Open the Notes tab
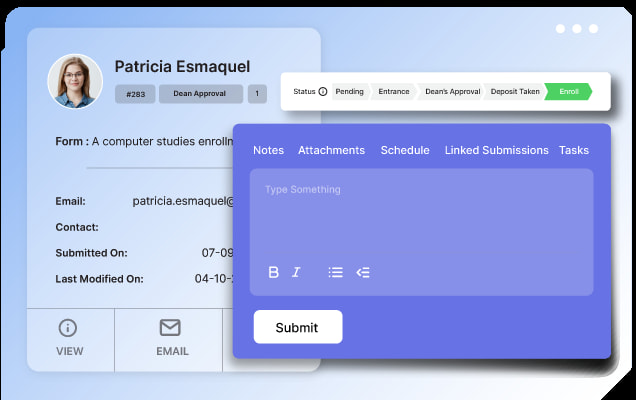Viewport: 636px width, 400px height. click(269, 150)
